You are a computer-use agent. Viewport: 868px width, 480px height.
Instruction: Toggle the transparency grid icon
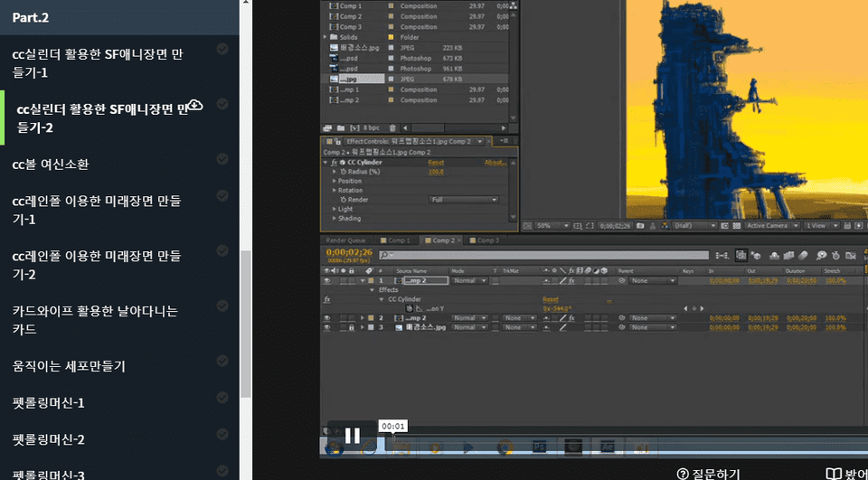(x=736, y=226)
